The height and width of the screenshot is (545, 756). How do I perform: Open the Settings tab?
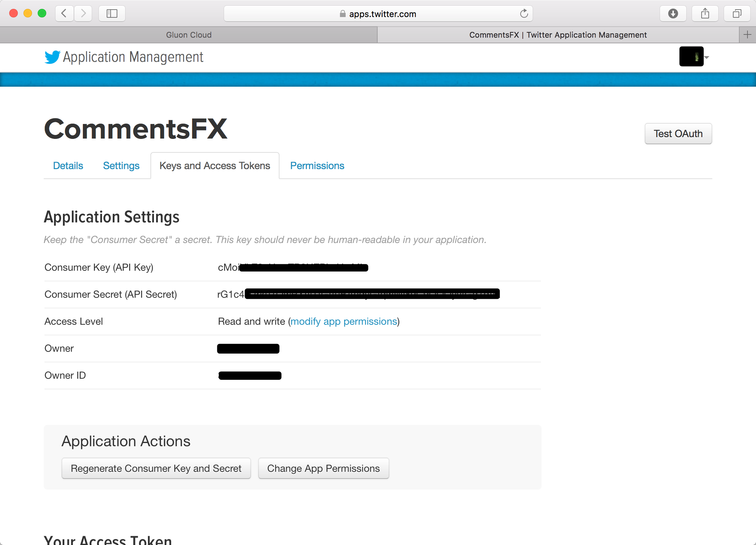click(121, 166)
